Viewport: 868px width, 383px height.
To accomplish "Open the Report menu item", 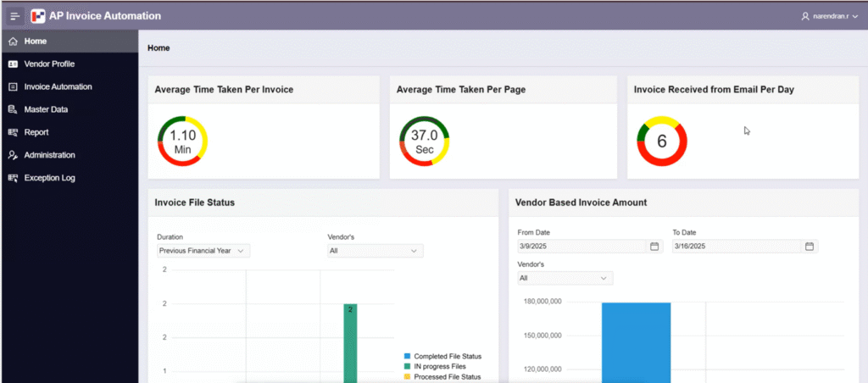I will (36, 132).
